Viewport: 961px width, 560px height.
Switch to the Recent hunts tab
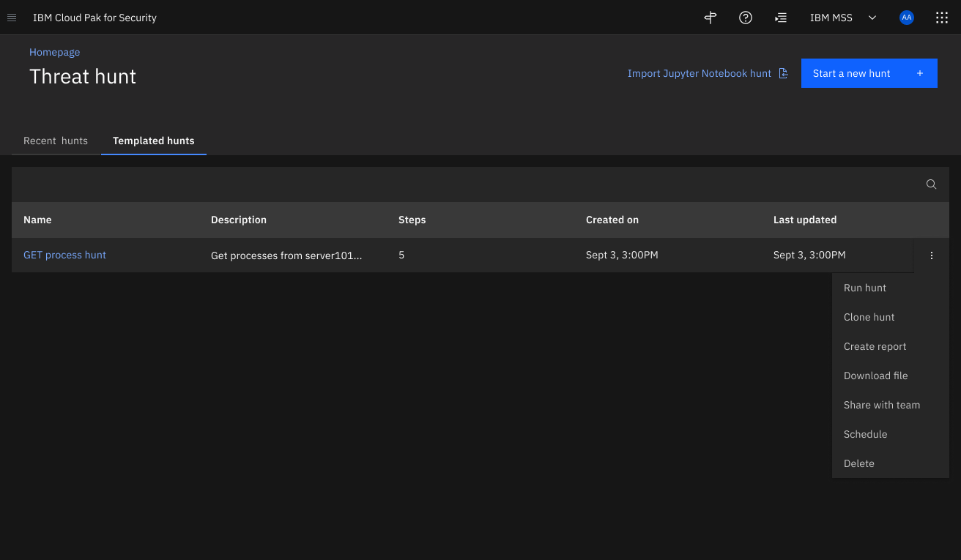(56, 141)
